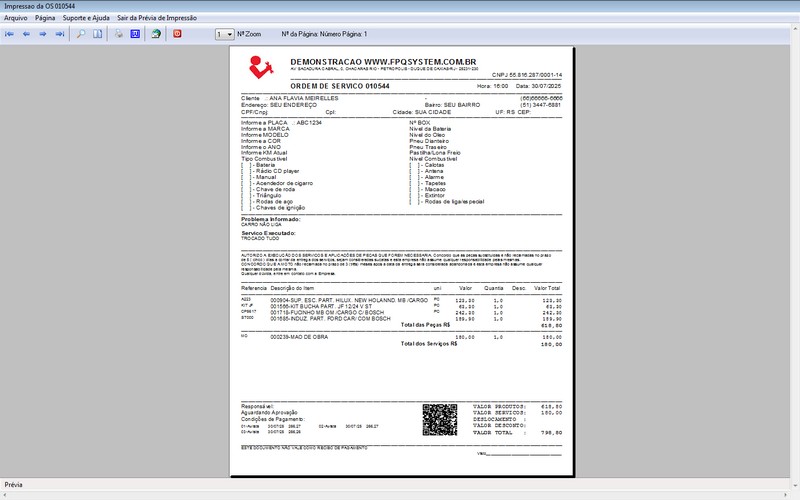Mark the Extintor checkbox on the form
The height and width of the screenshot is (500, 800).
(x=415, y=195)
